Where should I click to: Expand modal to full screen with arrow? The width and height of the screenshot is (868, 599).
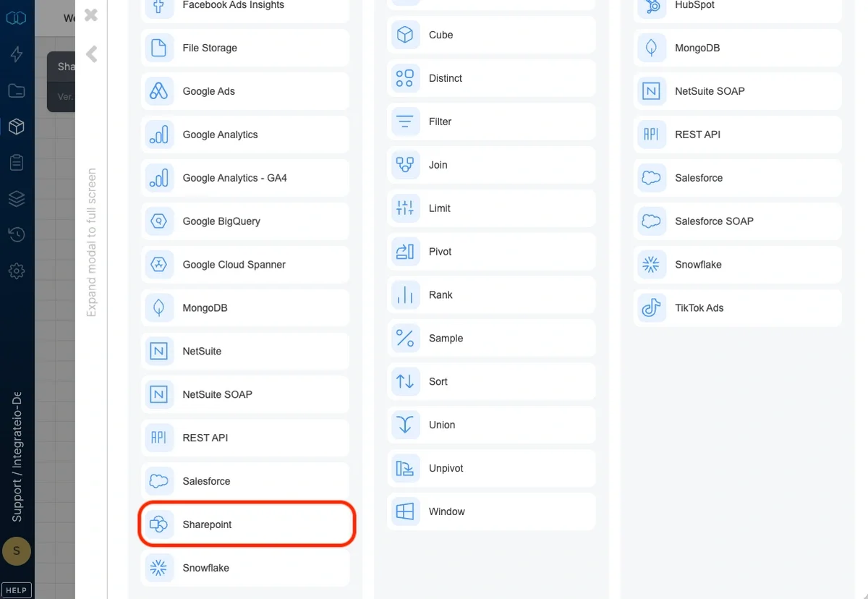91,54
